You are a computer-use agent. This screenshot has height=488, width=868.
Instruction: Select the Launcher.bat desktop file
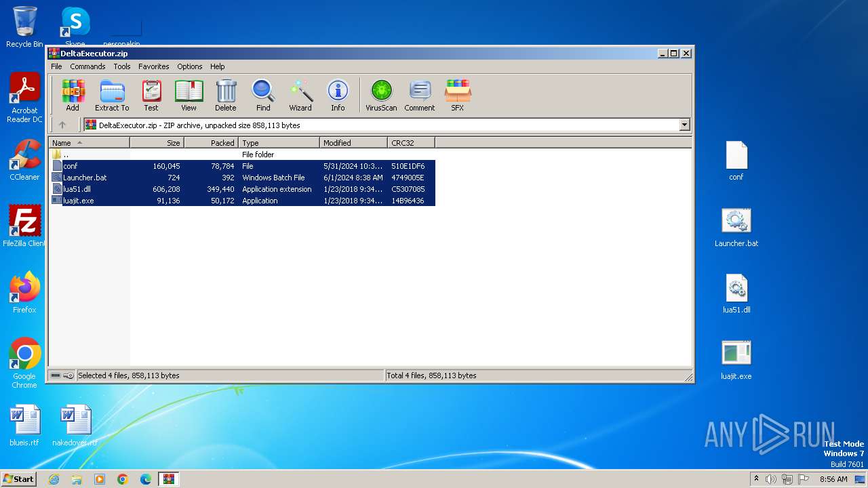click(736, 227)
